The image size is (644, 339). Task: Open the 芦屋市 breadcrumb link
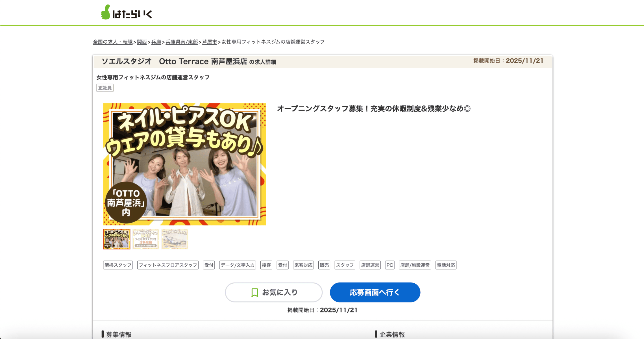[x=209, y=42]
